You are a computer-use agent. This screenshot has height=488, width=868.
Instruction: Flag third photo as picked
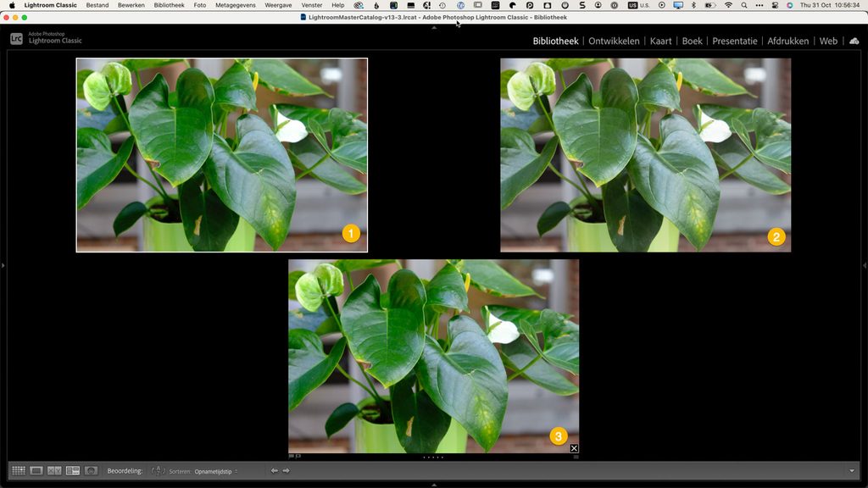point(292,457)
